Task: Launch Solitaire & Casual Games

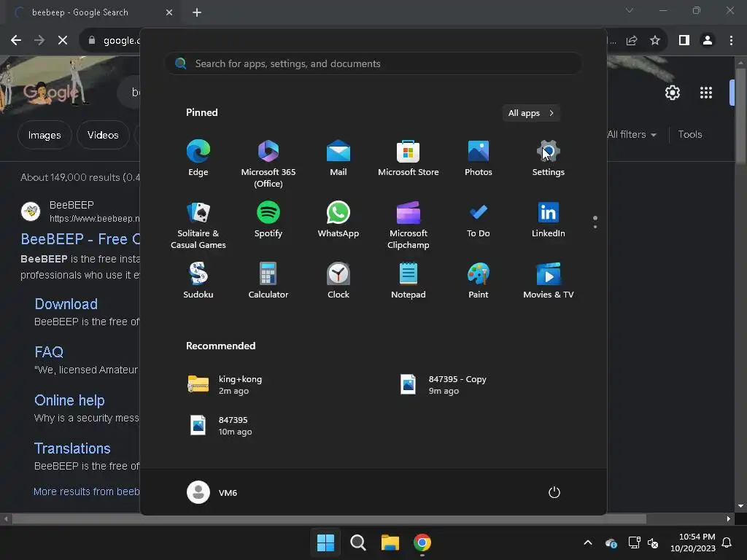Action: click(x=198, y=225)
